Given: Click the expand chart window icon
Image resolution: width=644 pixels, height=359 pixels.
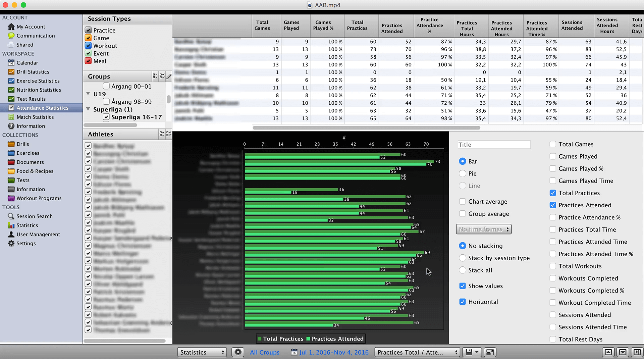Looking at the screenshot, I should click(x=490, y=352).
